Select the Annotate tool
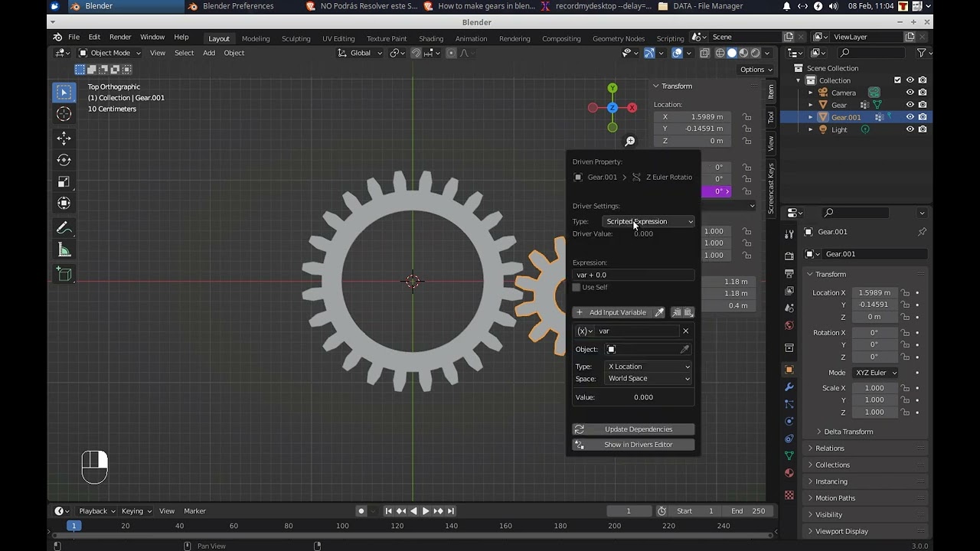Image resolution: width=980 pixels, height=551 pixels. [64, 228]
